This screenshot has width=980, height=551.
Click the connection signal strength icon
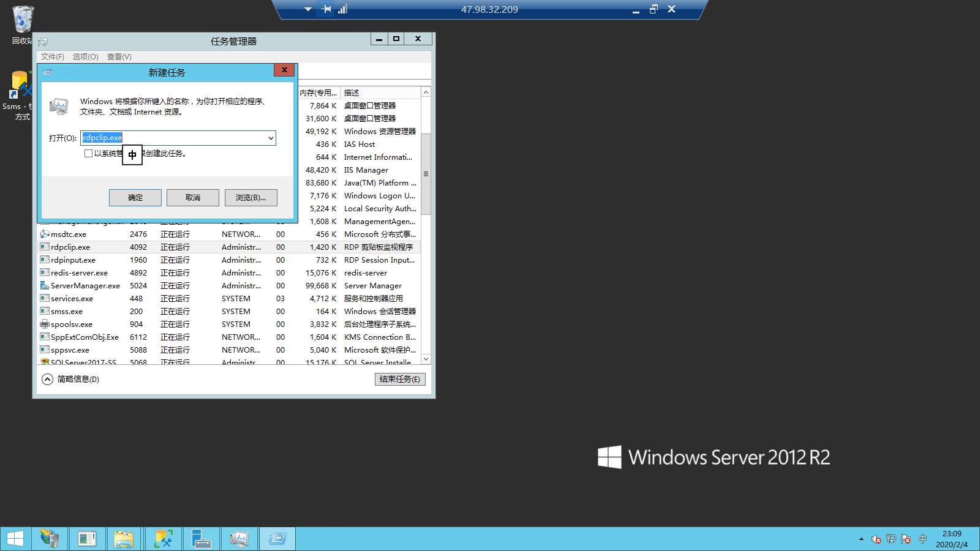point(342,9)
